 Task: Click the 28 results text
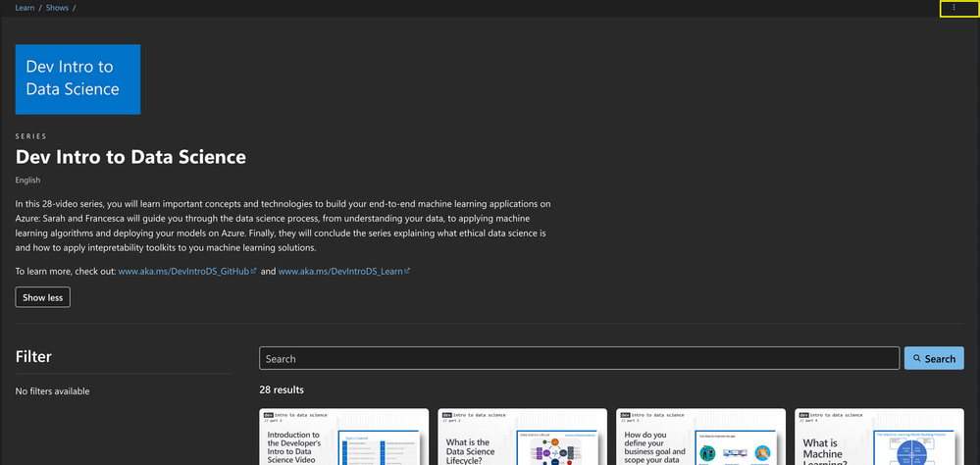point(282,390)
